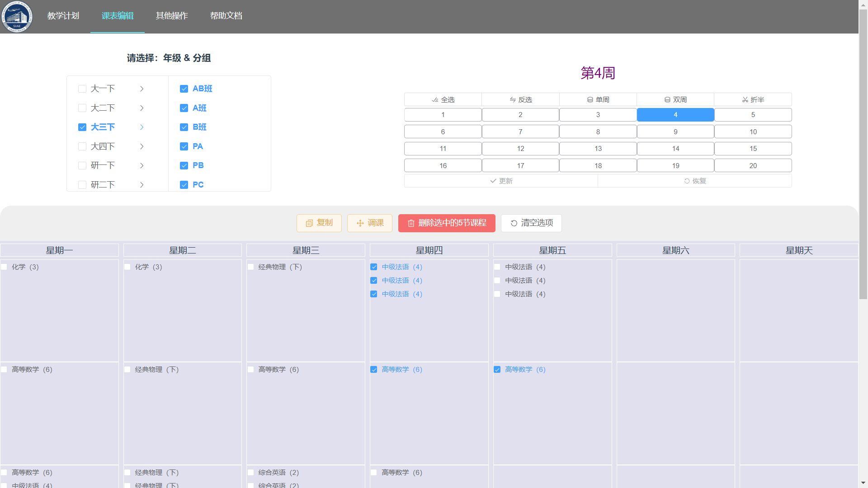Image resolution: width=868 pixels, height=488 pixels.
Task: Switch to the 课表编辑 tab
Action: (x=118, y=16)
